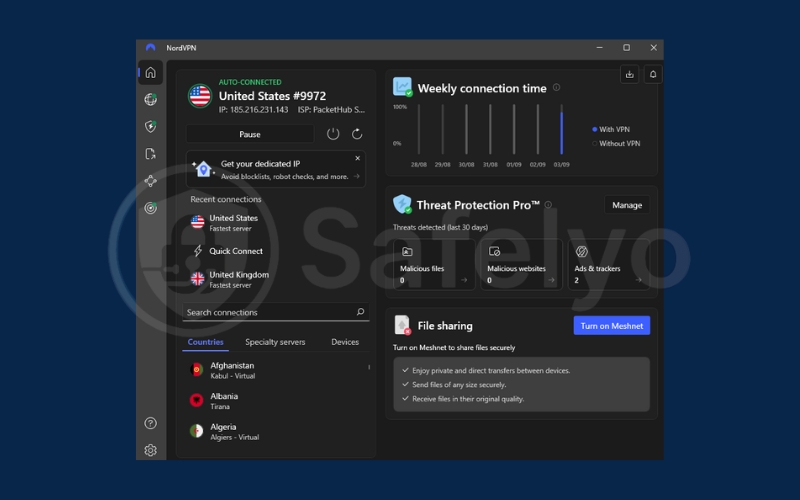Click the Without VPN legend item

(616, 143)
